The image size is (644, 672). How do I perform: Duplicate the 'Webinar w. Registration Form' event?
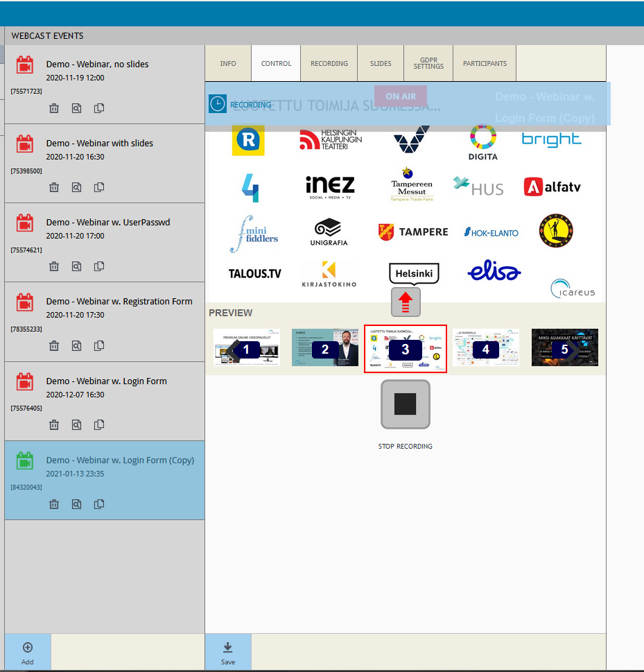99,346
